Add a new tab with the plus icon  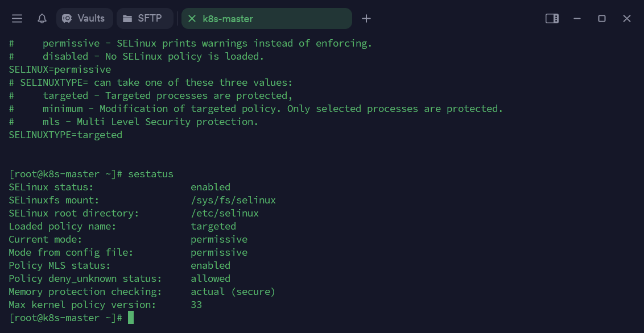point(366,19)
